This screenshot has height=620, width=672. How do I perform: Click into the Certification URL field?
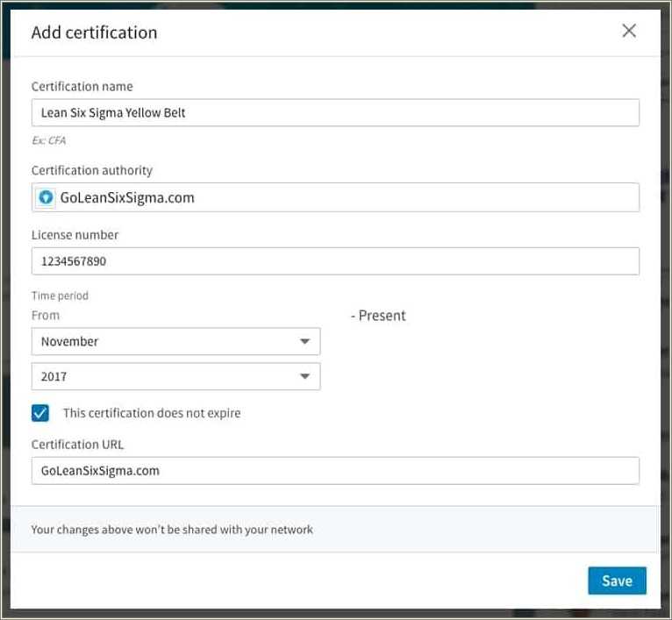[x=335, y=470]
